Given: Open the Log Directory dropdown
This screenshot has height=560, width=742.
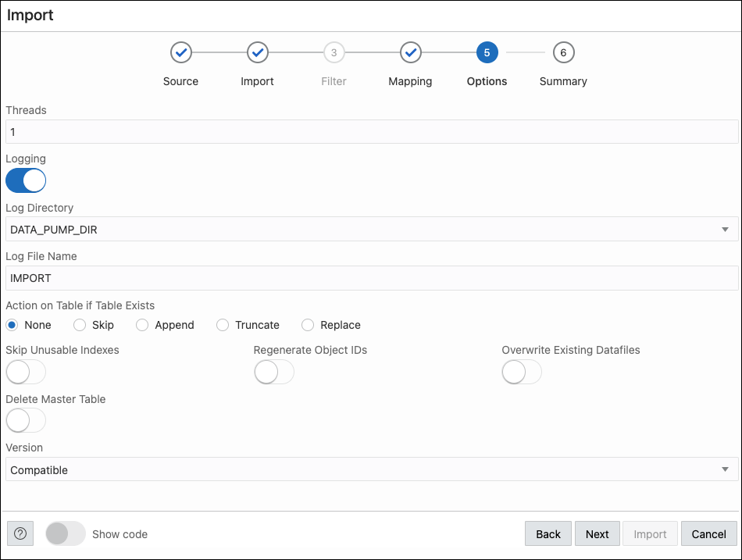Looking at the screenshot, I should click(372, 230).
